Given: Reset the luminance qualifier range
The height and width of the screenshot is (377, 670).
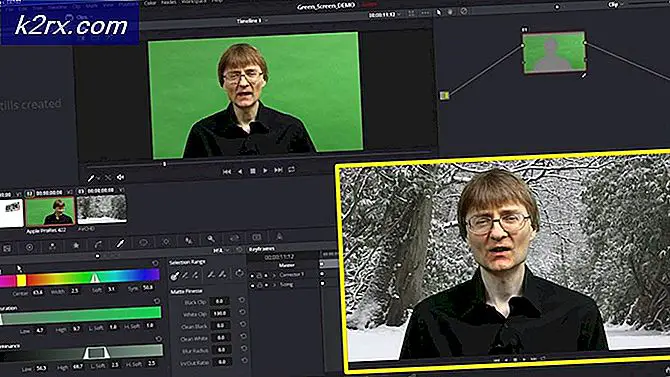Looking at the screenshot, I should (x=159, y=339).
